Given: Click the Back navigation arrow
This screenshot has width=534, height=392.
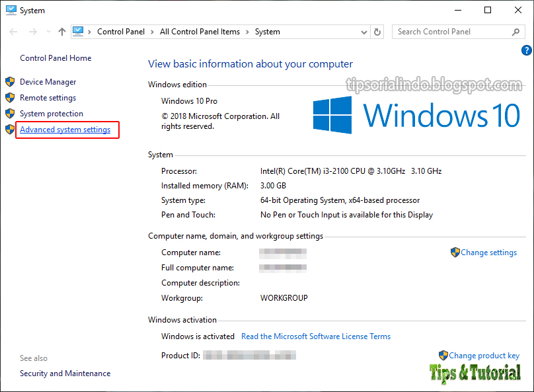Looking at the screenshot, I should (13, 32).
